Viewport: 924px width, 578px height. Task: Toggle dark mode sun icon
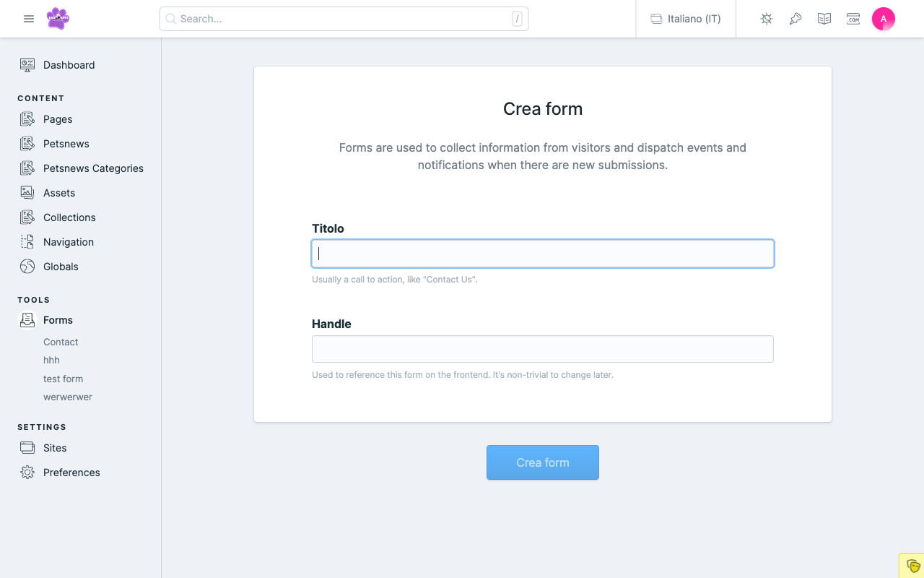pyautogui.click(x=767, y=19)
